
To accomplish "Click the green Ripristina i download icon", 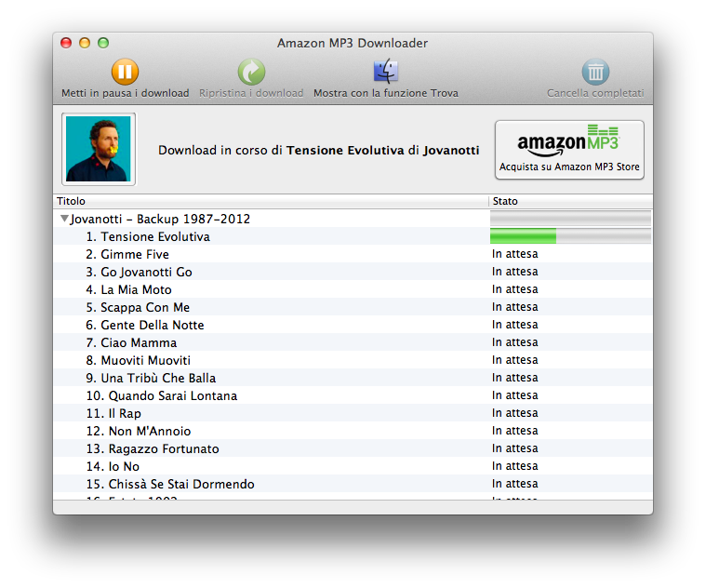I will tap(251, 72).
